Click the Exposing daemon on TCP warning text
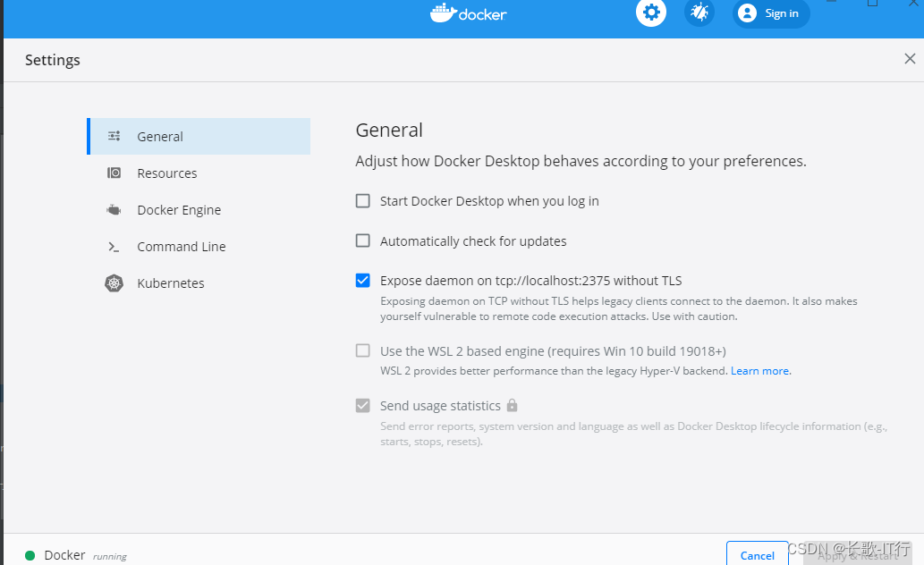This screenshot has height=565, width=924. (x=619, y=308)
